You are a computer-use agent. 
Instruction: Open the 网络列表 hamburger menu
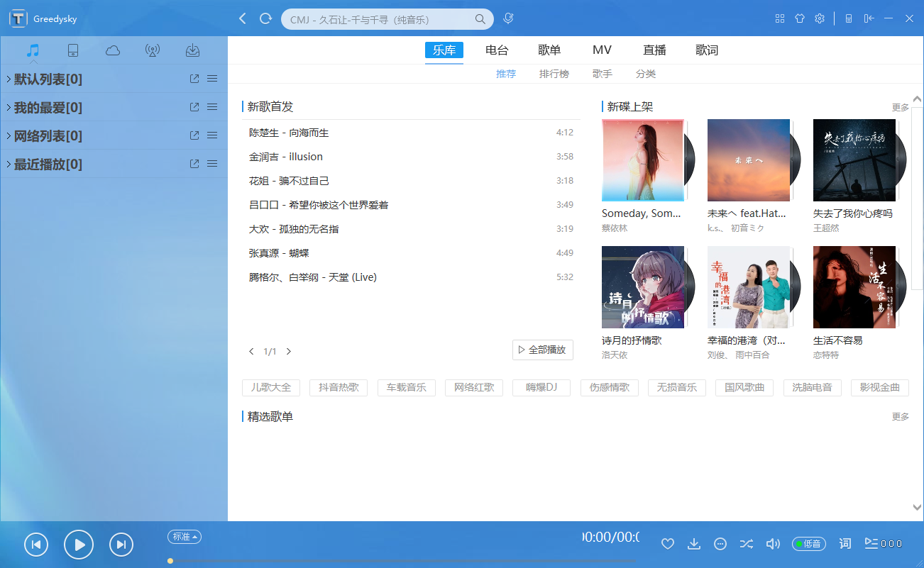pos(212,135)
